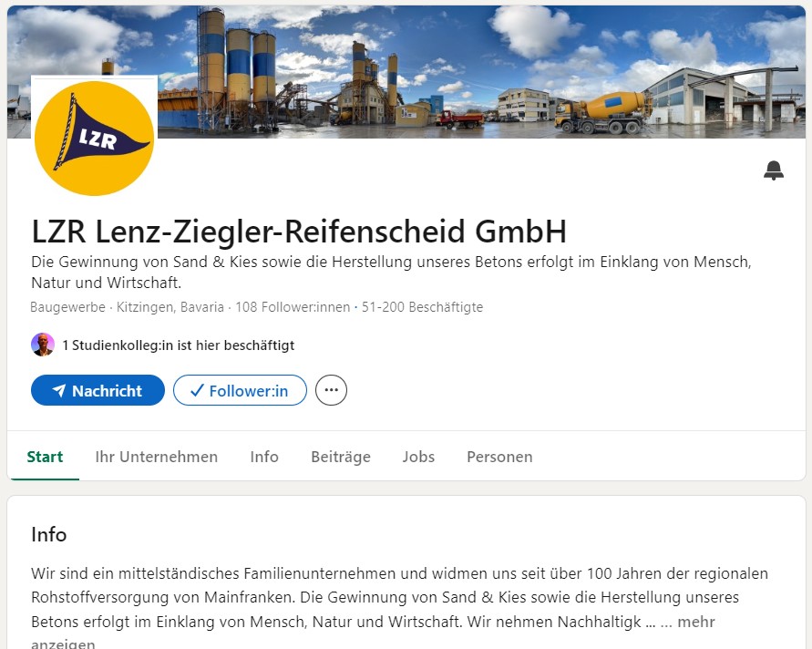812x649 pixels.
Task: Open the Personen tab
Action: coord(499,457)
